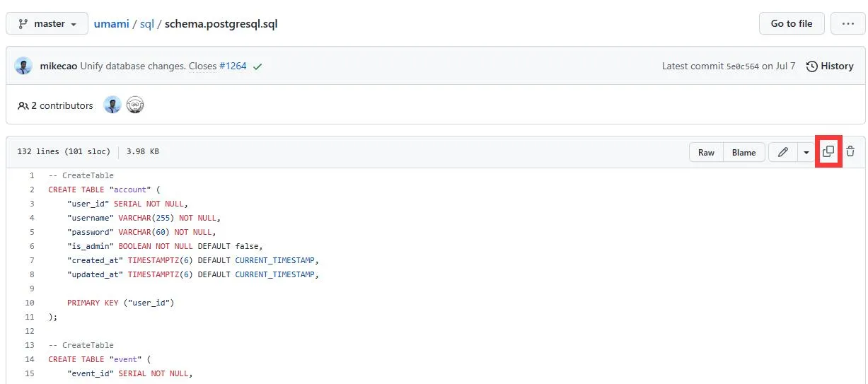Screen dimensions: 868x384
Task: Click the "3.98 KB" file size text
Action: click(143, 152)
